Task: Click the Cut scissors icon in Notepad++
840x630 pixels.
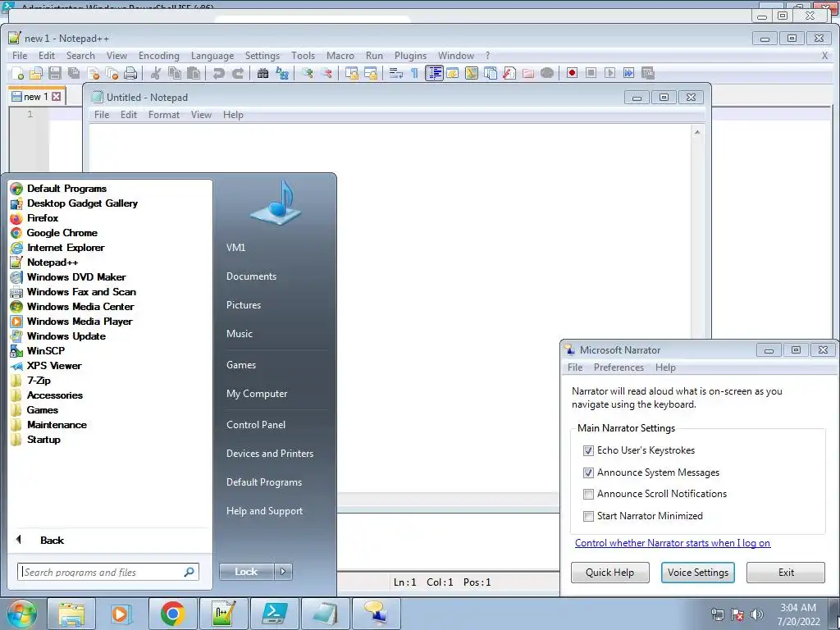Action: coord(155,73)
